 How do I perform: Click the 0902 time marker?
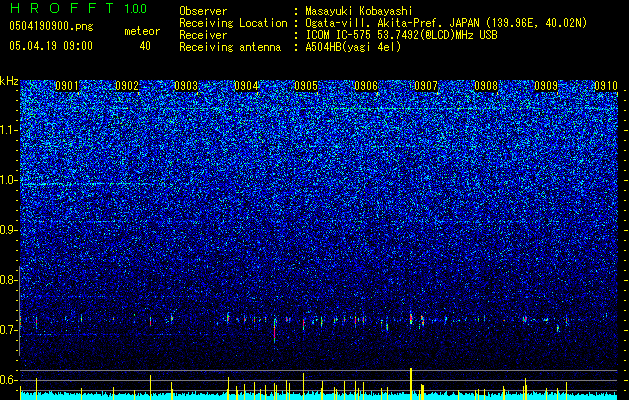point(127,86)
